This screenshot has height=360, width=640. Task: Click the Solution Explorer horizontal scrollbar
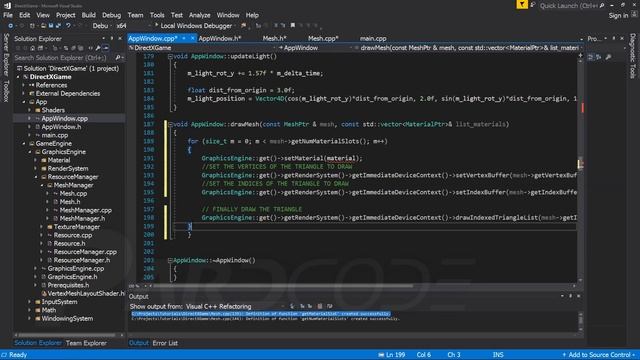pyautogui.click(x=68, y=335)
